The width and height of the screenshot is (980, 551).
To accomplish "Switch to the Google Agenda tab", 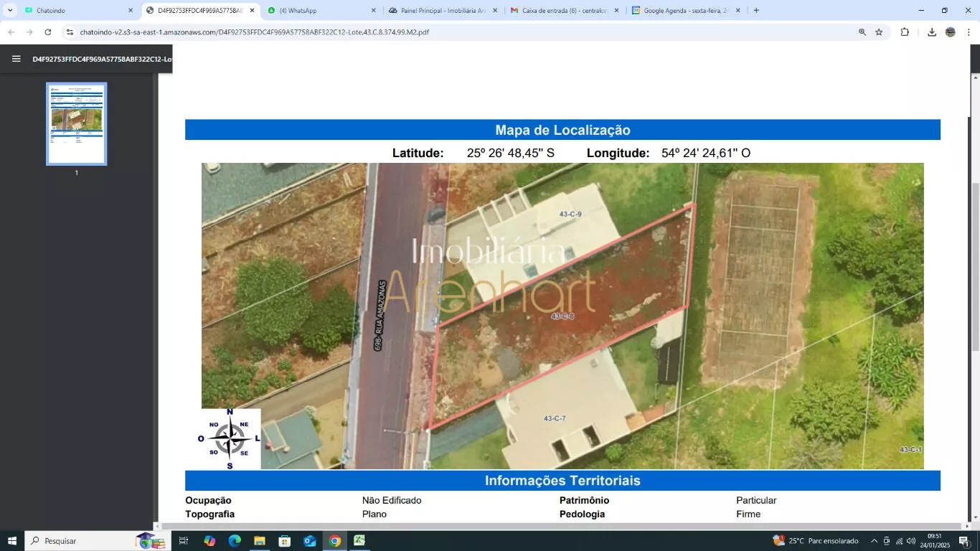I will 686,11.
